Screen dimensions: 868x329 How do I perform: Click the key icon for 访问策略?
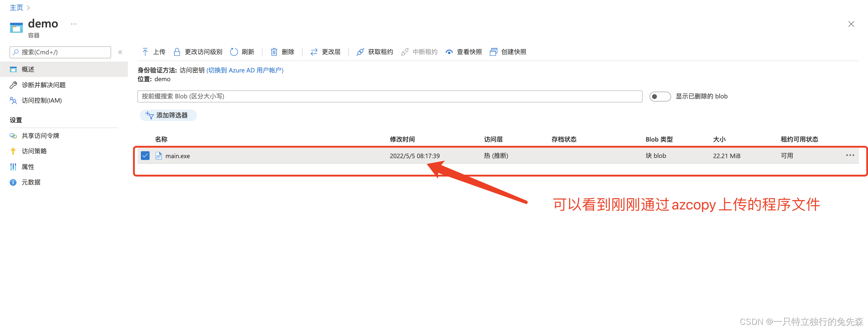click(13, 151)
